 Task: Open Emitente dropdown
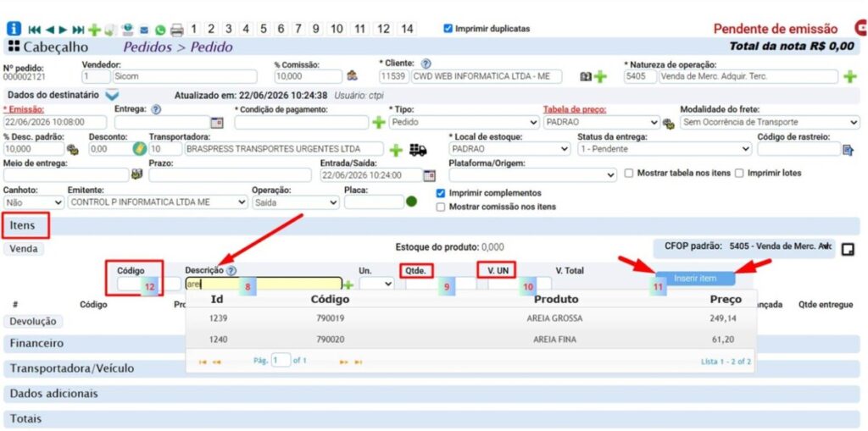point(158,202)
